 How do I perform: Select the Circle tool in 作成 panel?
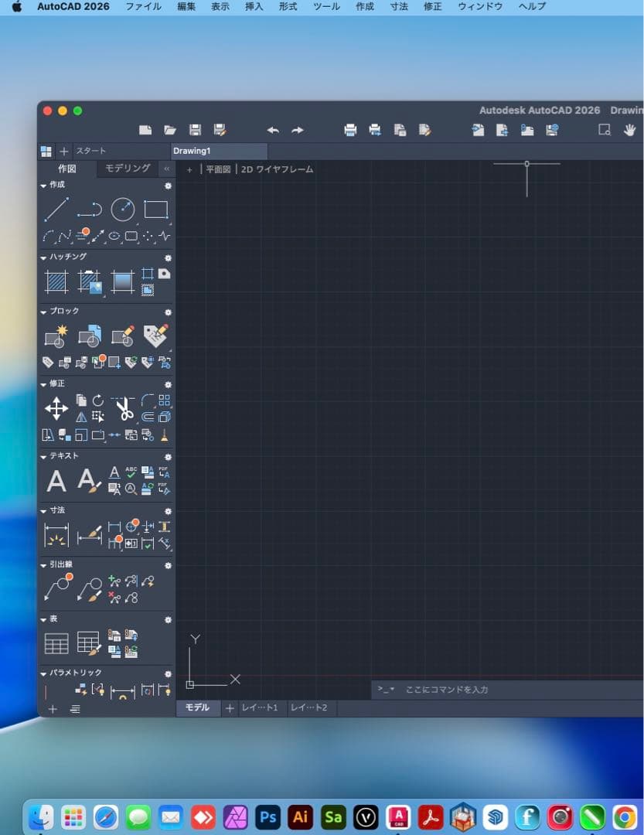122,210
